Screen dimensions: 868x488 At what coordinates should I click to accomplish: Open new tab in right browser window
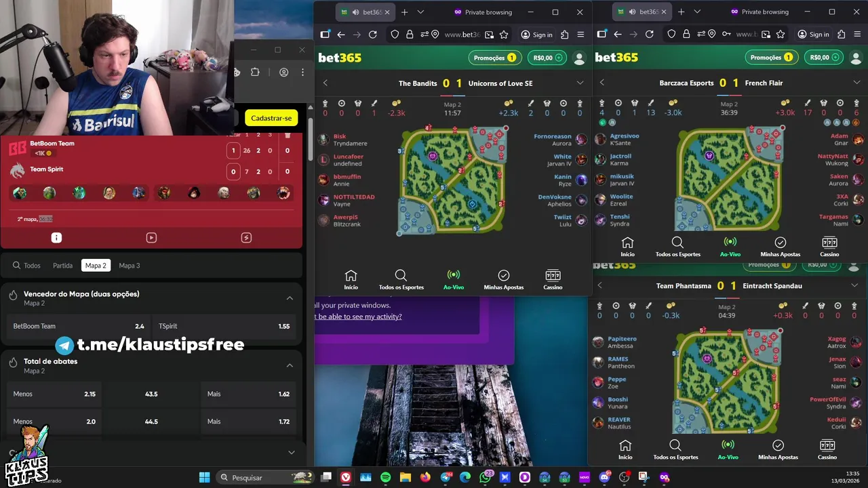point(682,12)
